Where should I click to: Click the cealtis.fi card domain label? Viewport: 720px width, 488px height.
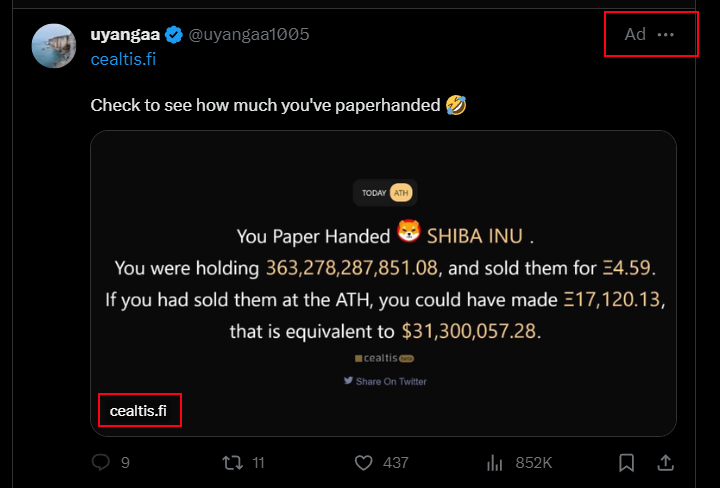(138, 411)
